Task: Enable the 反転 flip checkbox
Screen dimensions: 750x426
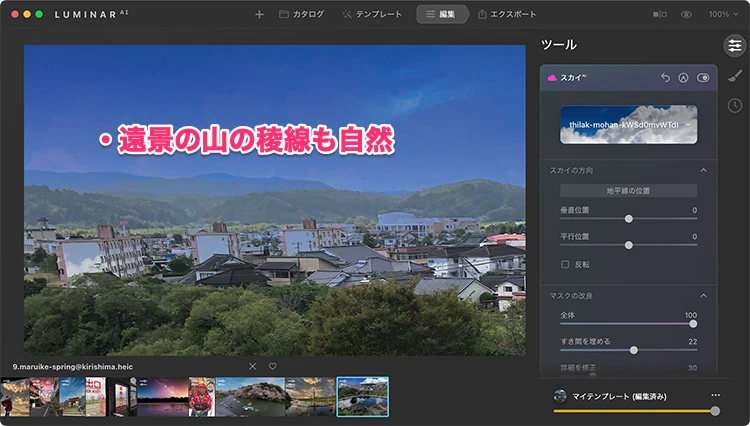Action: click(x=566, y=264)
